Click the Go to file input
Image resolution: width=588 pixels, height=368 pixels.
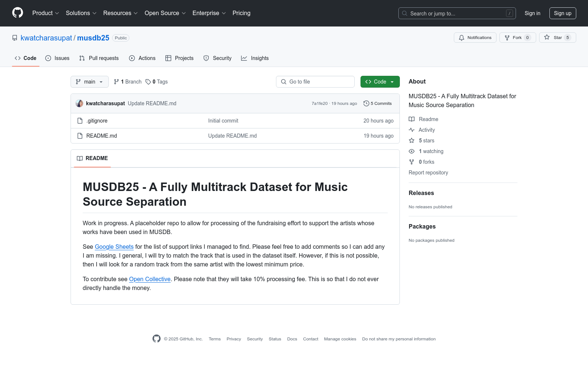315,82
